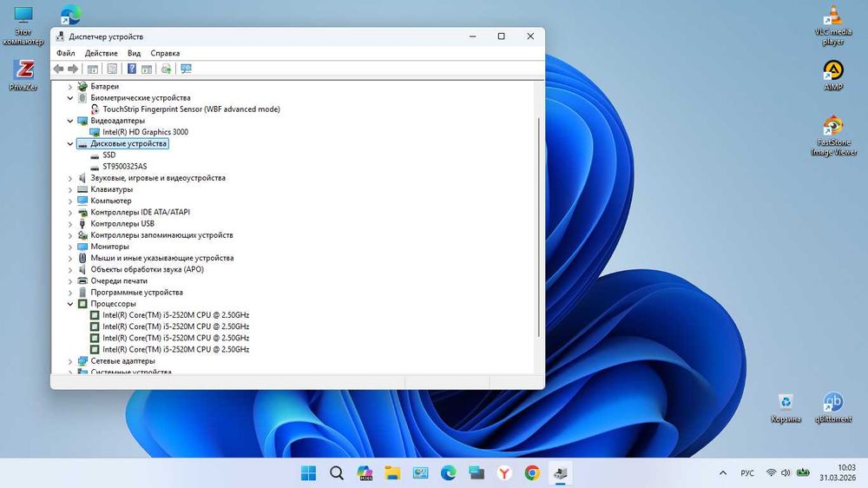Toggle the show/hide console tree toolbar icon
The width and height of the screenshot is (868, 488).
(x=93, y=69)
